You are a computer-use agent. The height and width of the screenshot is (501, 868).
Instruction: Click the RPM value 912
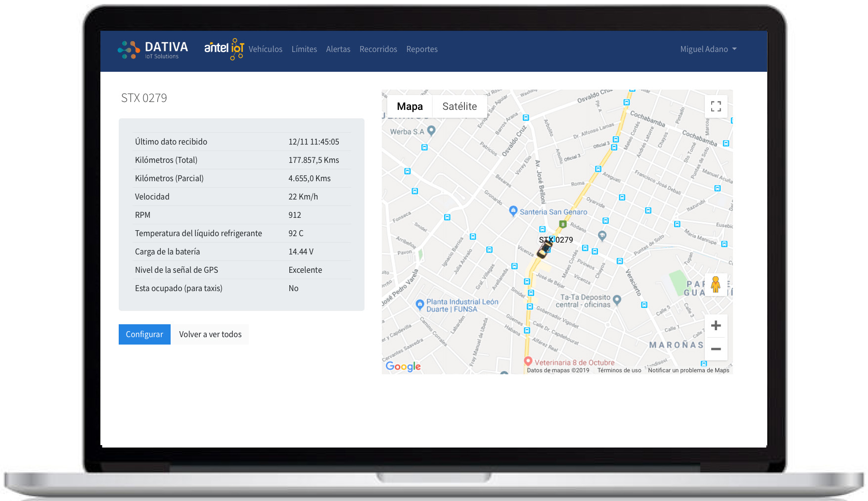295,215
